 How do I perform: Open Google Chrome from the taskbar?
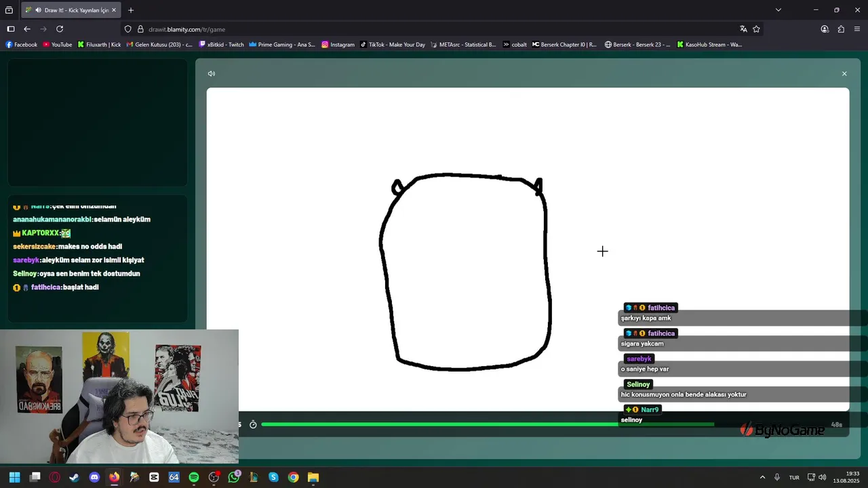pyautogui.click(x=293, y=477)
